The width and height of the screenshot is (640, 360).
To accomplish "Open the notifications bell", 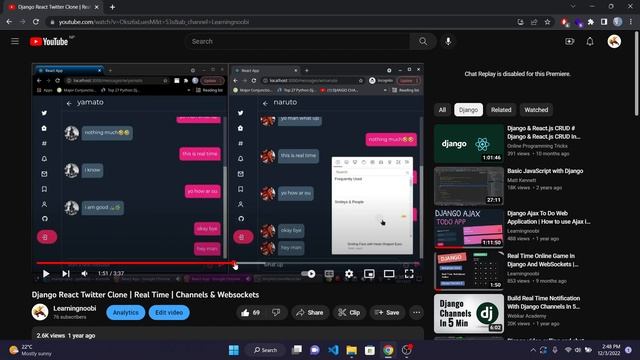I will tap(590, 41).
